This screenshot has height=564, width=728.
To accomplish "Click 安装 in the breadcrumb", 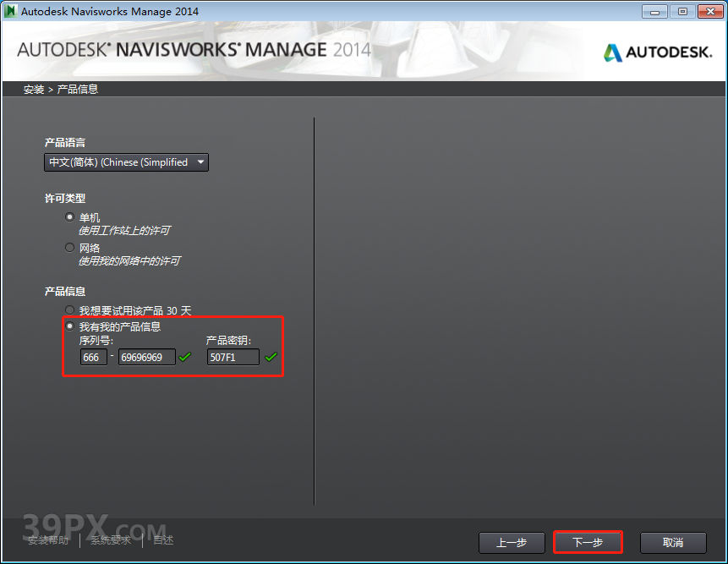I will [x=33, y=88].
